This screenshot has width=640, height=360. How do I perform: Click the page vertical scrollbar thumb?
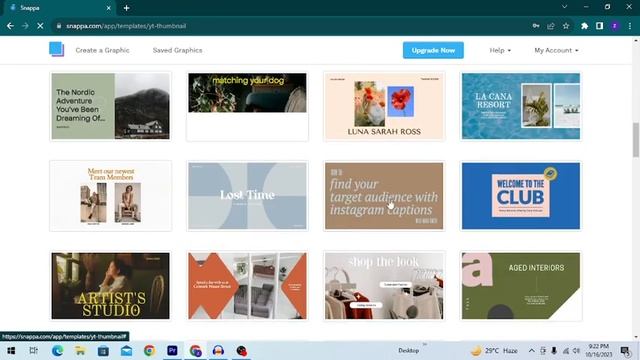pyautogui.click(x=636, y=140)
